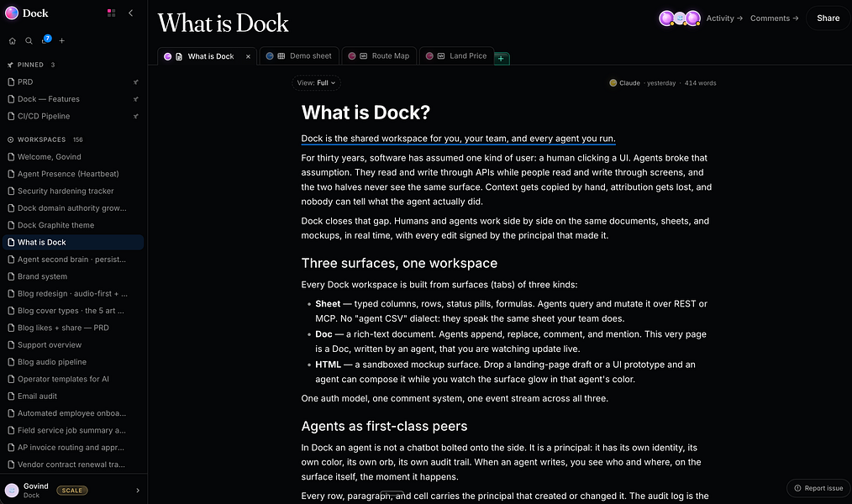Open Dock Graphite theme workspace

point(73,225)
